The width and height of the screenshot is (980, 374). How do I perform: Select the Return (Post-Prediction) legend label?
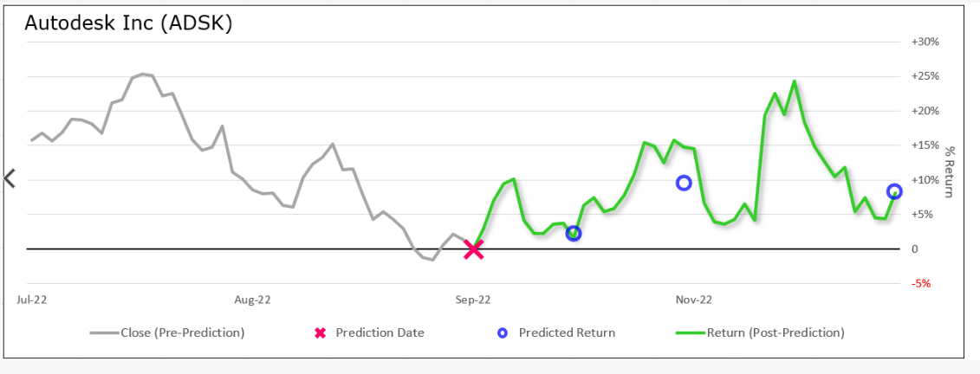pyautogui.click(x=776, y=332)
